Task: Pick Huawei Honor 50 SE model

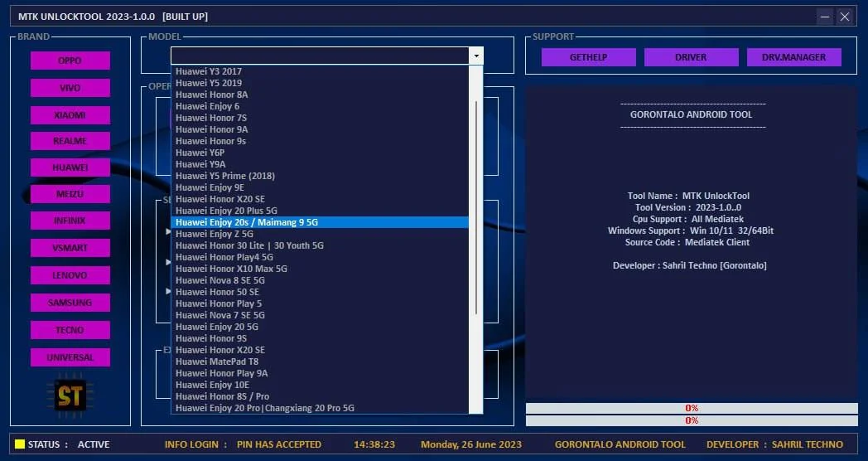Action: pyautogui.click(x=320, y=292)
